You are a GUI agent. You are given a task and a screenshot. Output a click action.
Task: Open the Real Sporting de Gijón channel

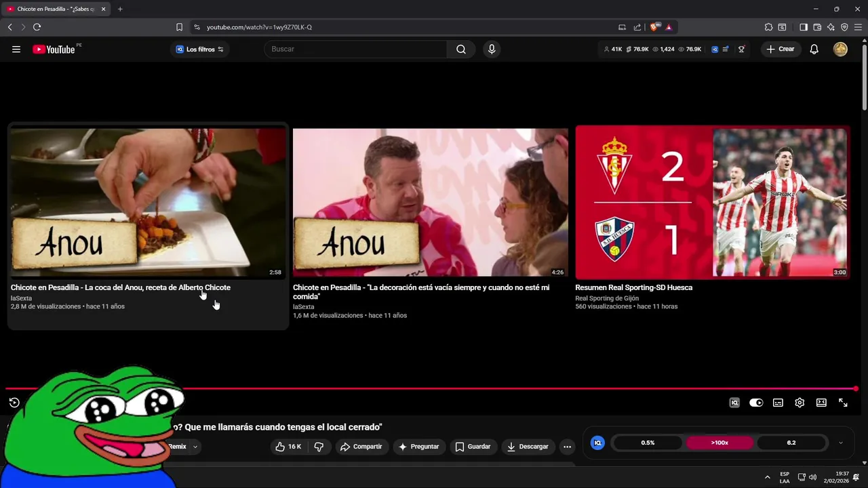coord(607,298)
